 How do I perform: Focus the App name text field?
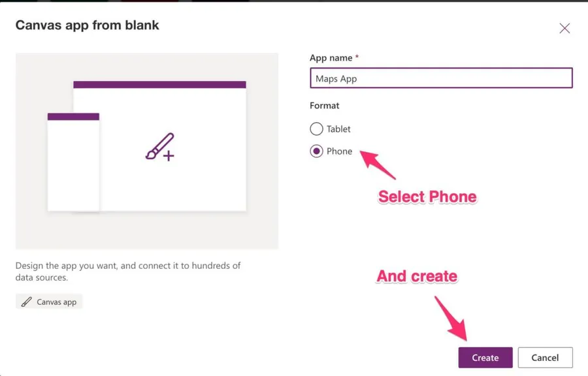(x=441, y=78)
